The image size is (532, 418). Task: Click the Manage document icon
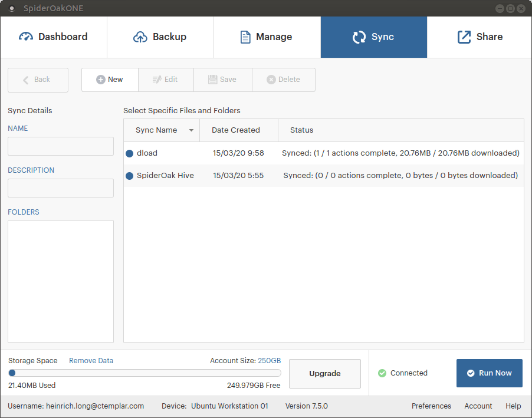pos(245,37)
